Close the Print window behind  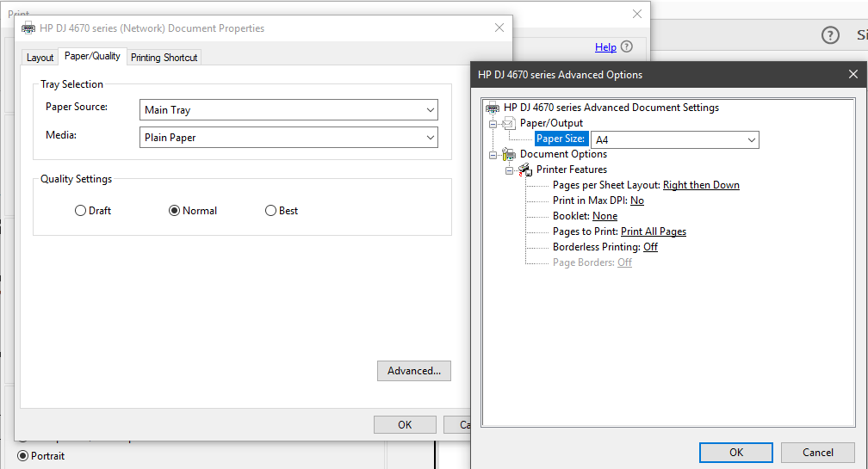(x=637, y=14)
